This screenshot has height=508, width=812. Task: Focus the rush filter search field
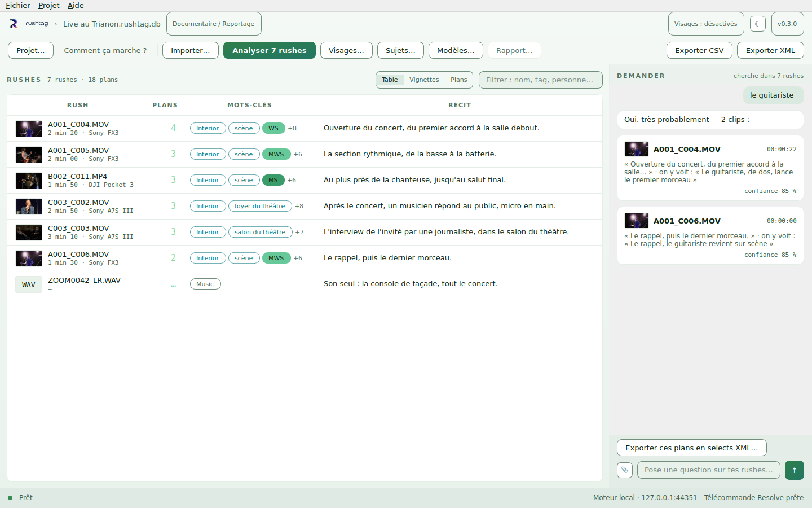540,80
